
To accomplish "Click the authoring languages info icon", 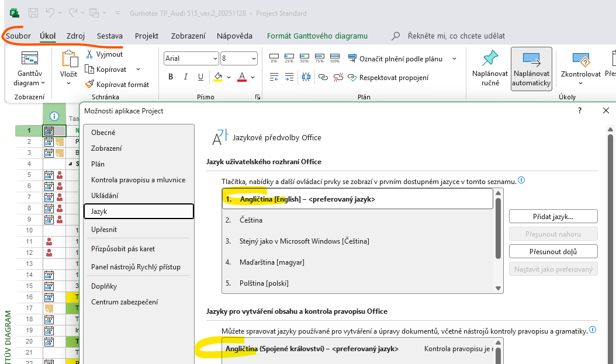I will point(593,330).
